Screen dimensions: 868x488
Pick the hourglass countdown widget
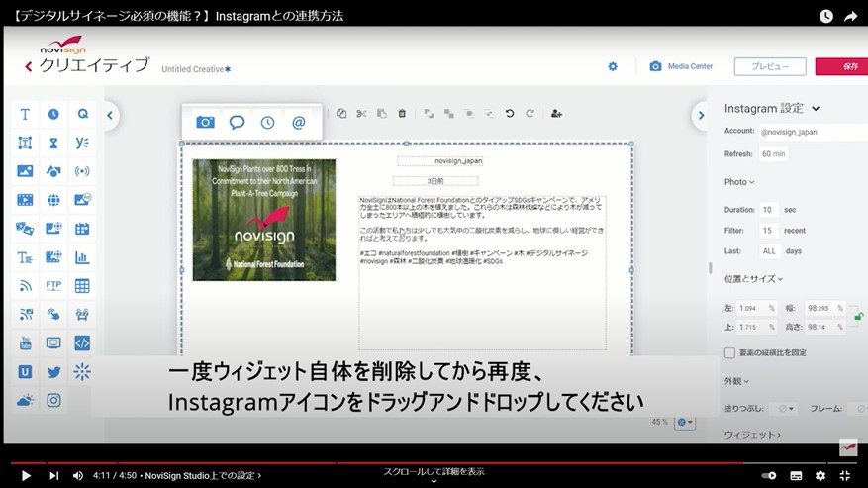[53, 143]
